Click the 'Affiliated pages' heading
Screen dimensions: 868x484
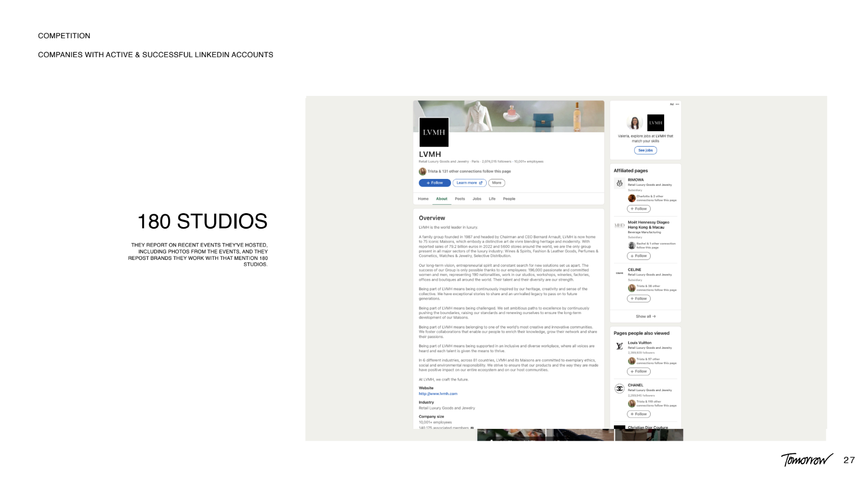coord(631,170)
